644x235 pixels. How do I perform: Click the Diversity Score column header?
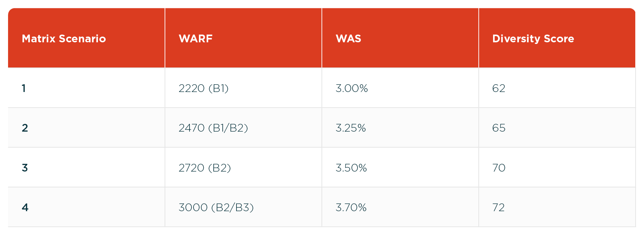tap(533, 39)
